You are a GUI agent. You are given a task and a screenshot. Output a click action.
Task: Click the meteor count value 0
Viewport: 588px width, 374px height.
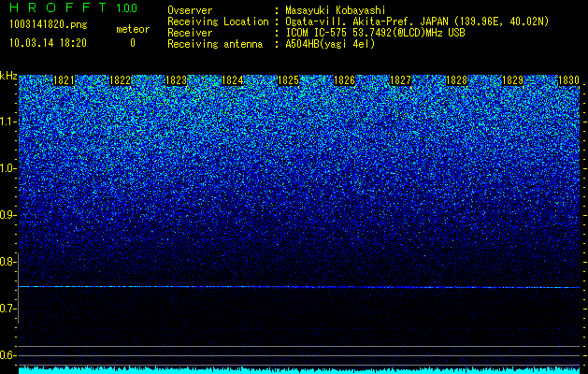133,43
